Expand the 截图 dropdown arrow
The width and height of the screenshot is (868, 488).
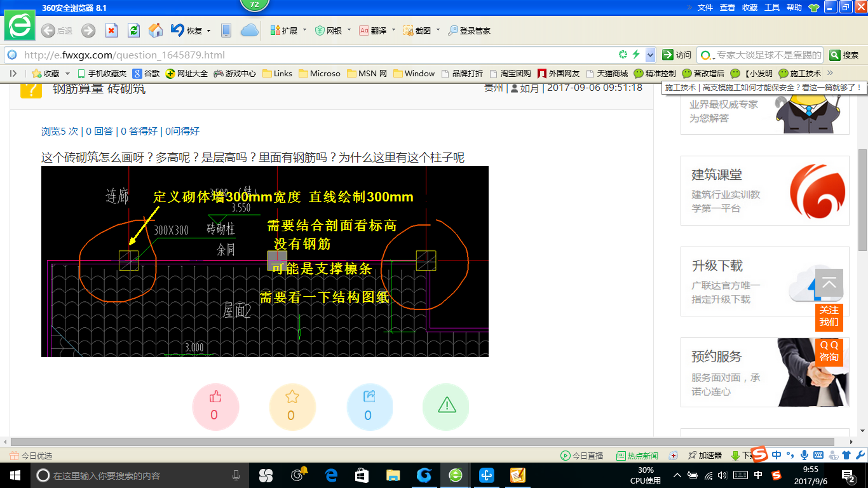point(438,30)
